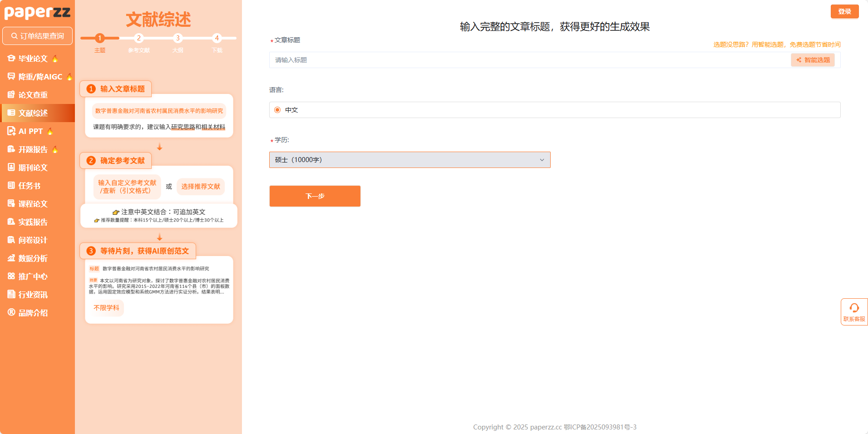Open the 选题没思路？用智能选题 link

coord(776,44)
